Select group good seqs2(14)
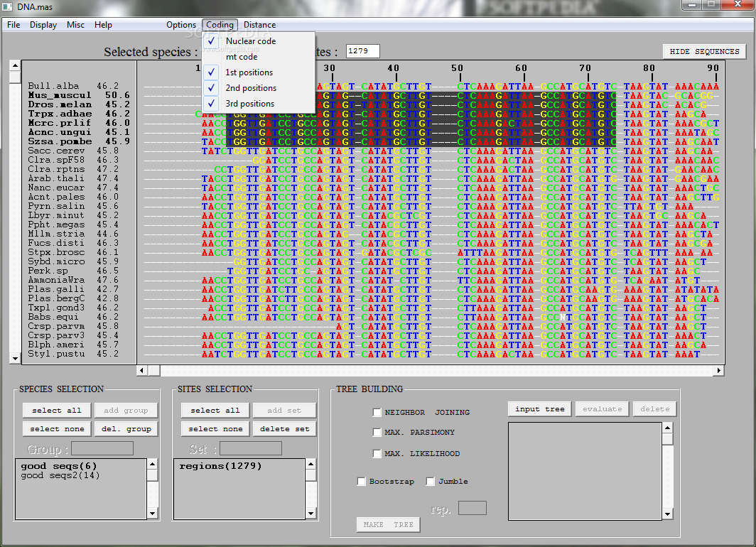The width and height of the screenshot is (756, 547). pos(60,475)
